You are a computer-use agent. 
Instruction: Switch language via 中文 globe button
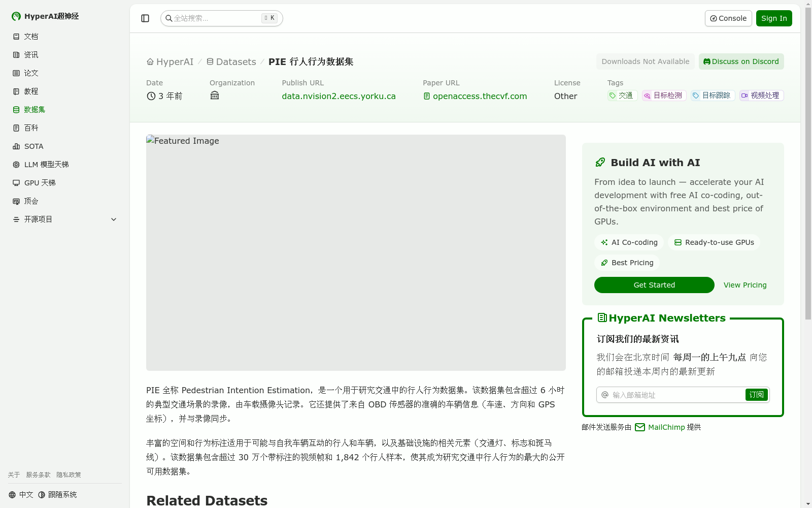tap(21, 495)
